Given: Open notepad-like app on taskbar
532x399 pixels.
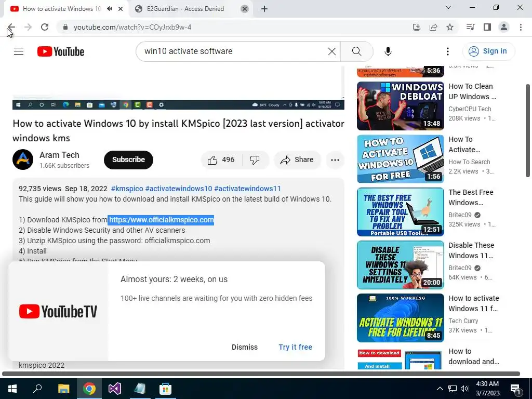Looking at the screenshot, I should tap(140, 389).
